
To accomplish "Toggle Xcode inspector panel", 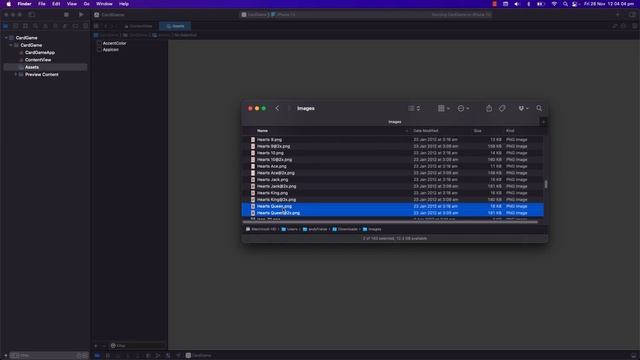I will pyautogui.click(x=632, y=15).
